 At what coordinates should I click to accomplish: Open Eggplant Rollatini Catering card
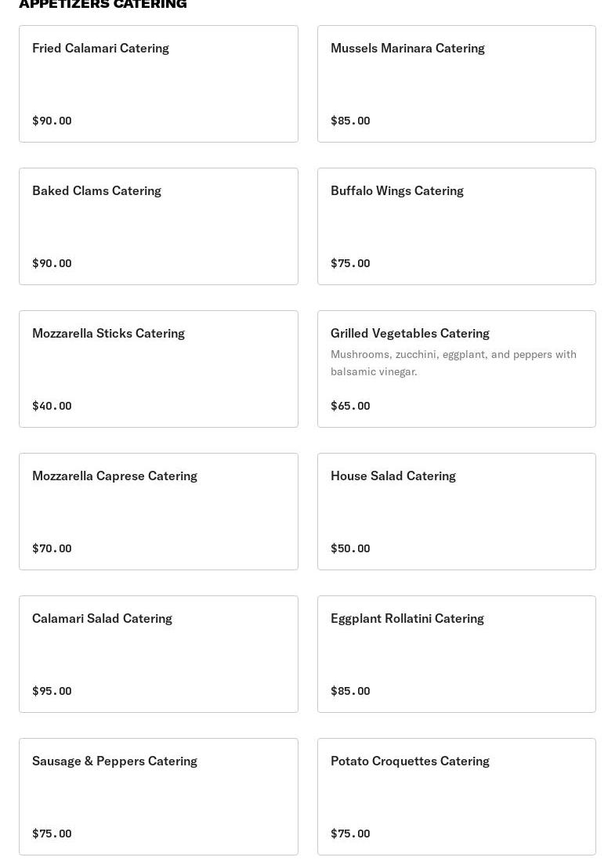(456, 654)
